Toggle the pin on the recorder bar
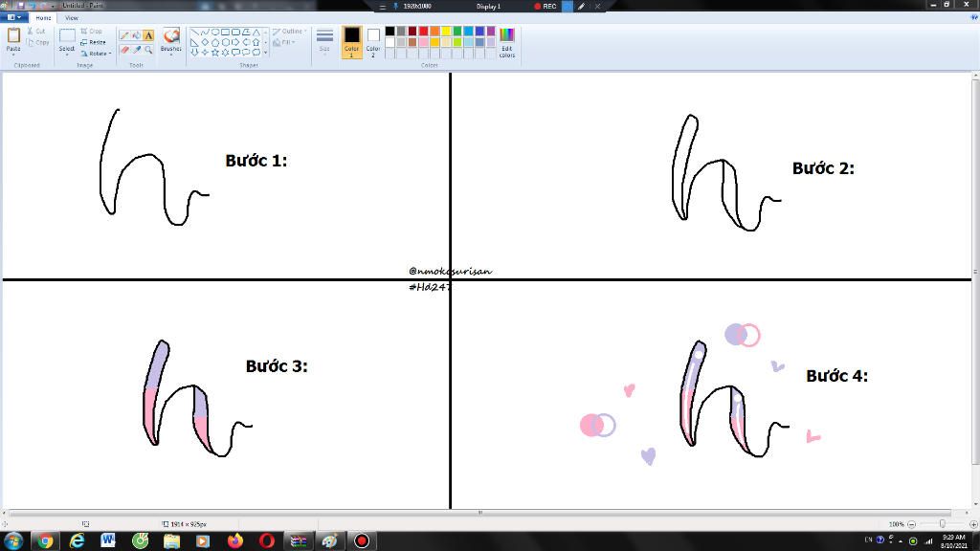The width and height of the screenshot is (980, 551). (x=395, y=7)
